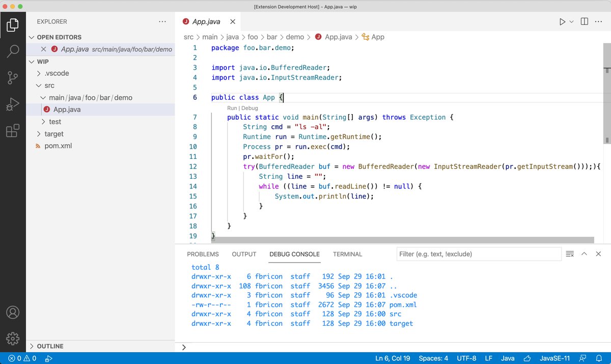Screen dimensions: 611x364
Task: Click the foo breadcrumb segment
Action: pyautogui.click(x=253, y=37)
